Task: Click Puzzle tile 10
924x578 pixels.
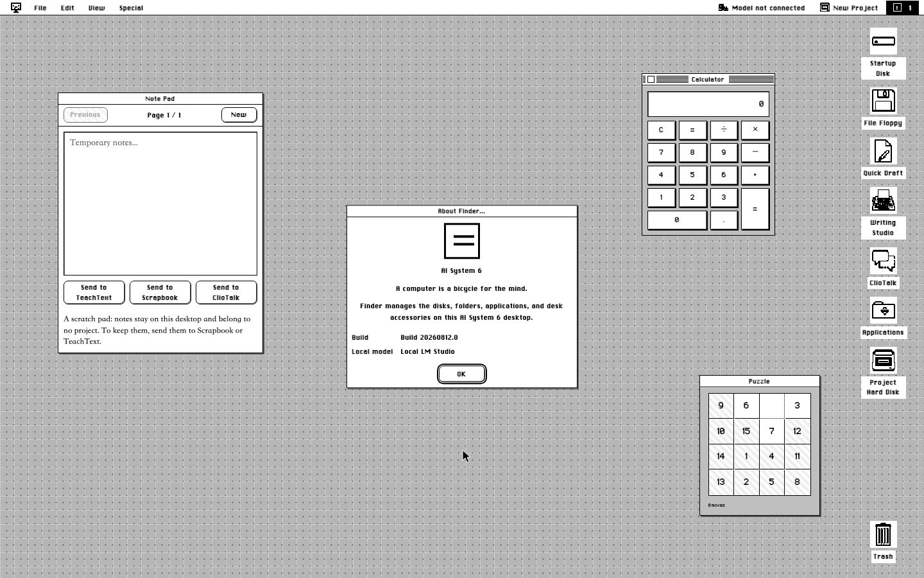Action: 721,432
